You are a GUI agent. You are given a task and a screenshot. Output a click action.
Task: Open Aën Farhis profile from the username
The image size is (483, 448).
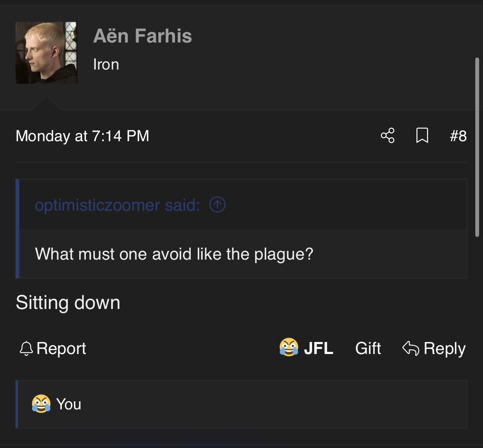coord(142,36)
